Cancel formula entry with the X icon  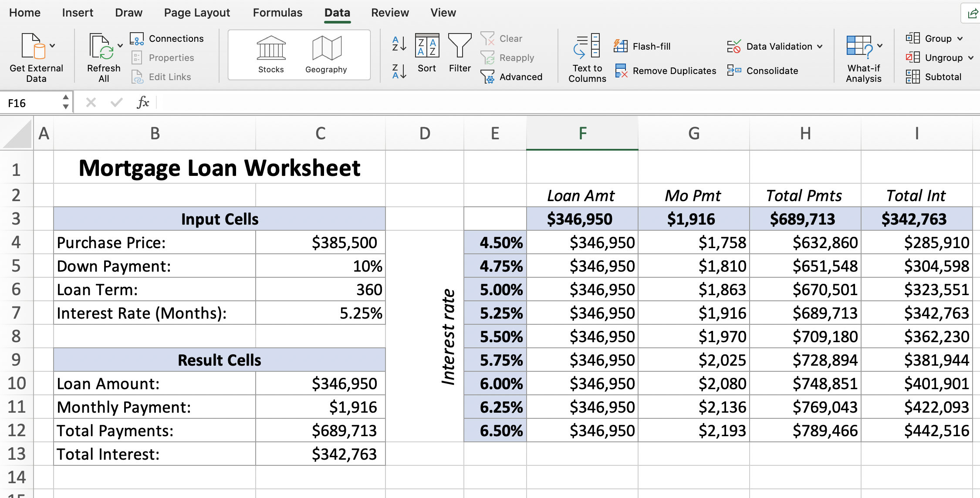pyautogui.click(x=91, y=103)
